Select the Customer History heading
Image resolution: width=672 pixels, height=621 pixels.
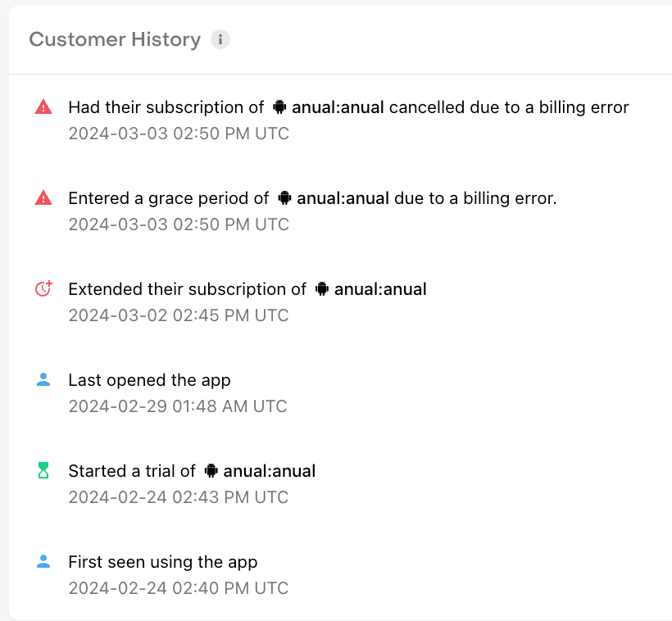coord(115,39)
